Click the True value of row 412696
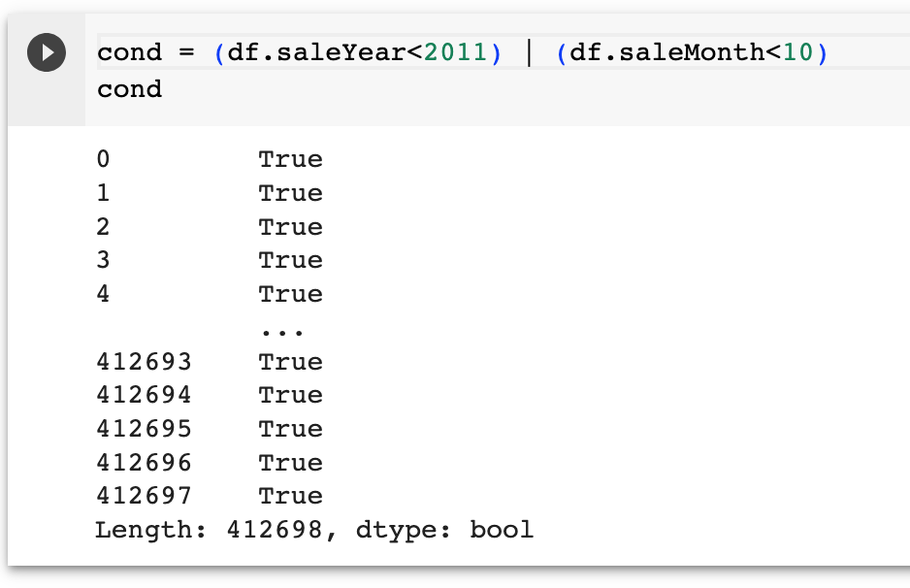The width and height of the screenshot is (910, 588). (290, 463)
